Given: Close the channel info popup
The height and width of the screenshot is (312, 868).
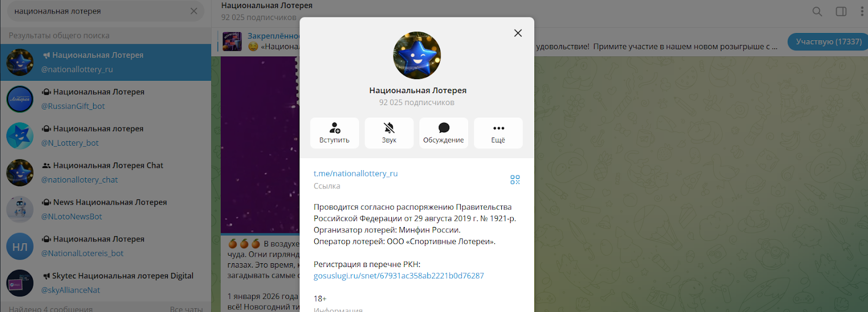Looking at the screenshot, I should click(518, 33).
